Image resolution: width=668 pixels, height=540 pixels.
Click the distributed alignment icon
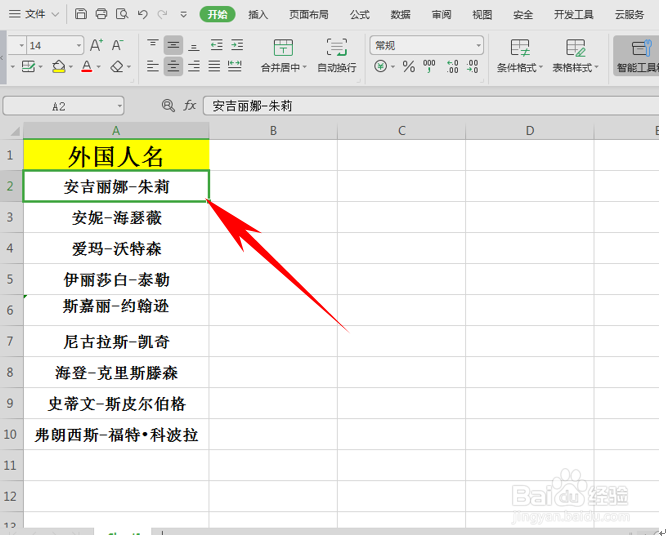[x=235, y=66]
